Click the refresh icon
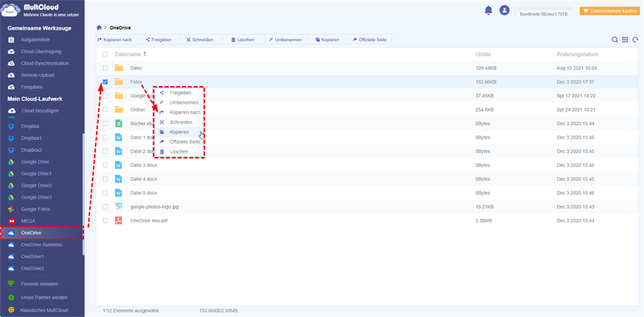Image resolution: width=644 pixels, height=317 pixels. point(635,40)
